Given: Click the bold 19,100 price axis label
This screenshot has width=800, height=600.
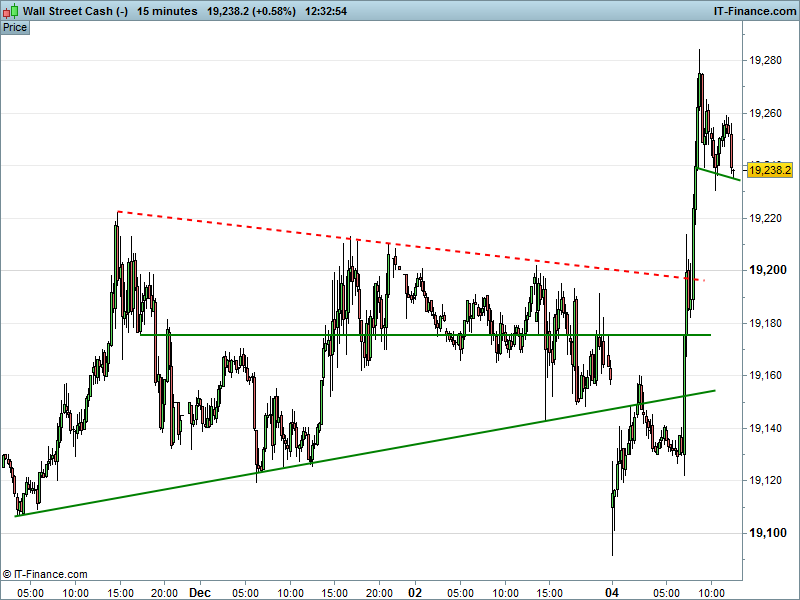Looking at the screenshot, I should [767, 533].
